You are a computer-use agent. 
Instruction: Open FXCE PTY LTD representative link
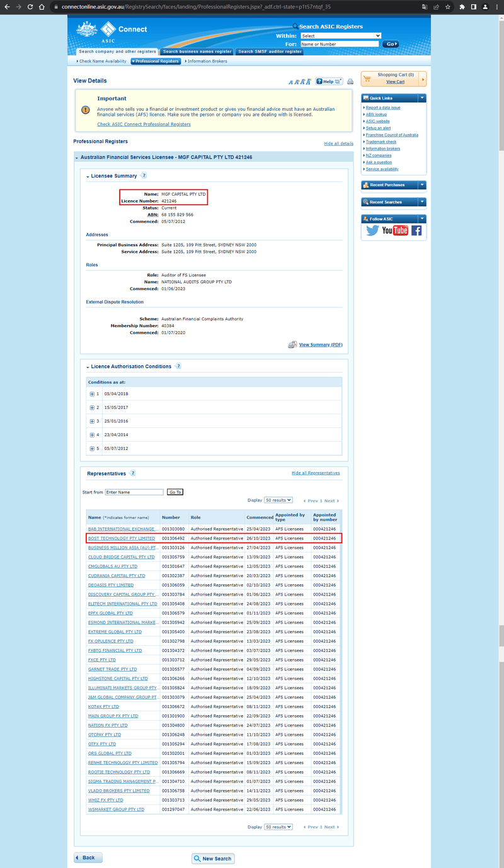(102, 660)
